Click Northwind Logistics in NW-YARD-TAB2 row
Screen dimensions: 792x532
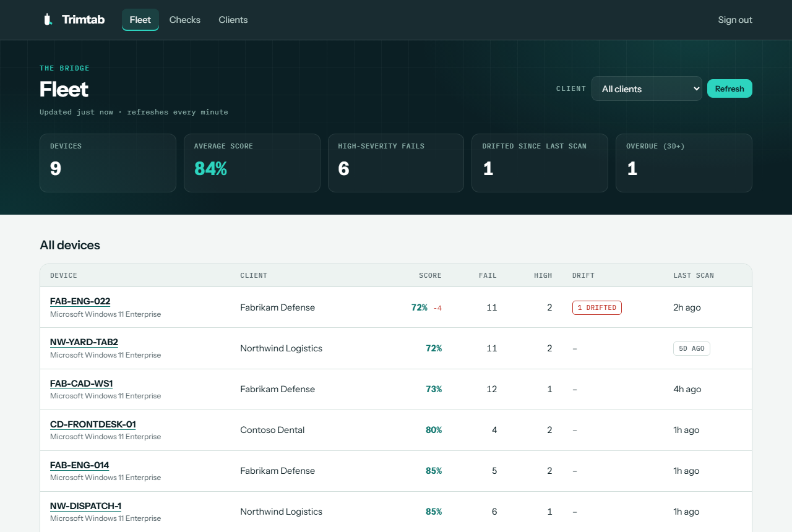coord(282,348)
